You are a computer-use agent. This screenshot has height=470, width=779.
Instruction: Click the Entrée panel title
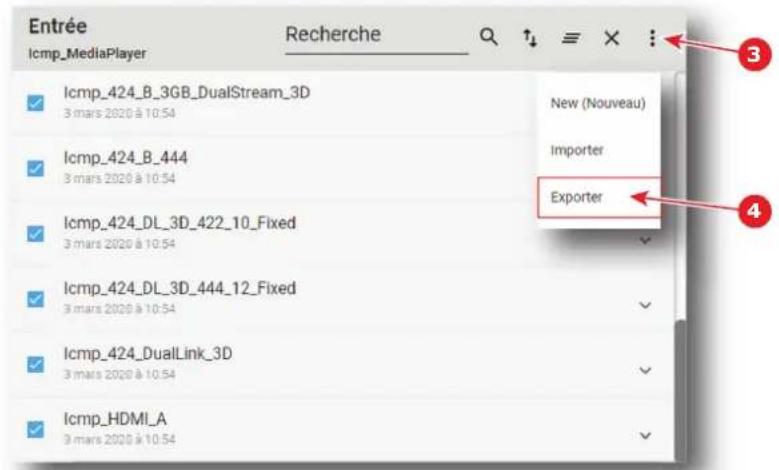(x=58, y=26)
